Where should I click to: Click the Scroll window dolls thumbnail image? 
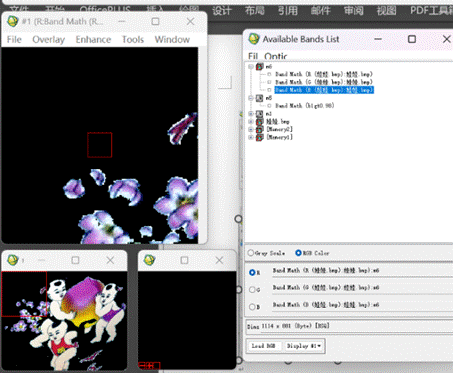point(64,321)
